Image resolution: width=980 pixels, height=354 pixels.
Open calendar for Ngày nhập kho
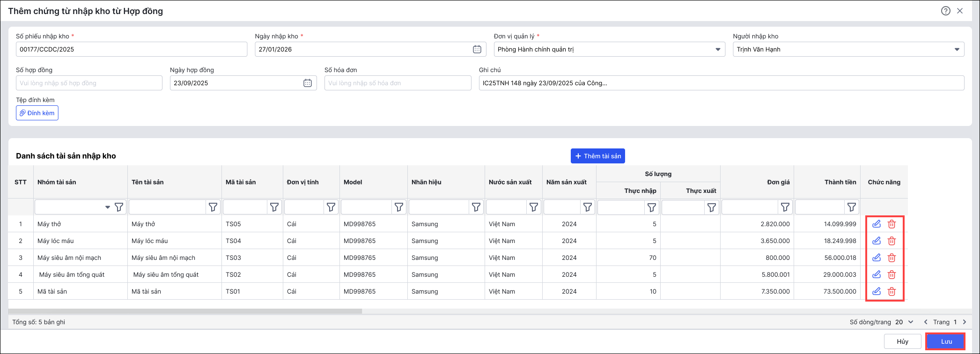point(477,49)
